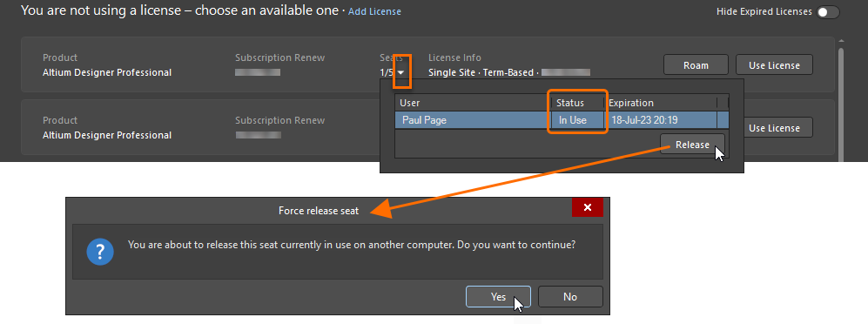Click the Status column header

(x=578, y=103)
